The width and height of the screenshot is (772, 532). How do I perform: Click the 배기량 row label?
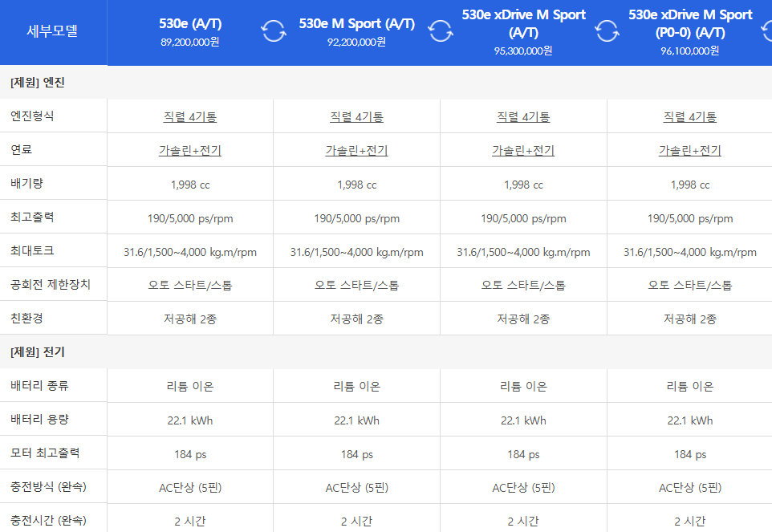pos(26,184)
